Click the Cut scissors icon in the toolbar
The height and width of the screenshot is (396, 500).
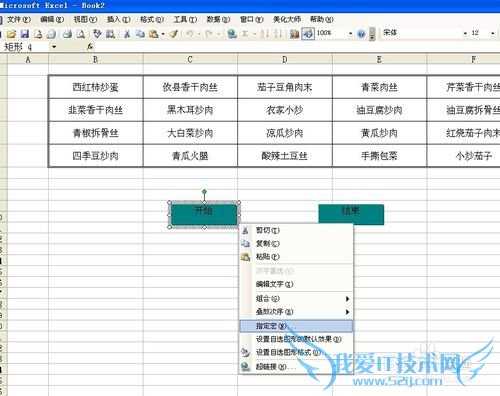point(127,34)
